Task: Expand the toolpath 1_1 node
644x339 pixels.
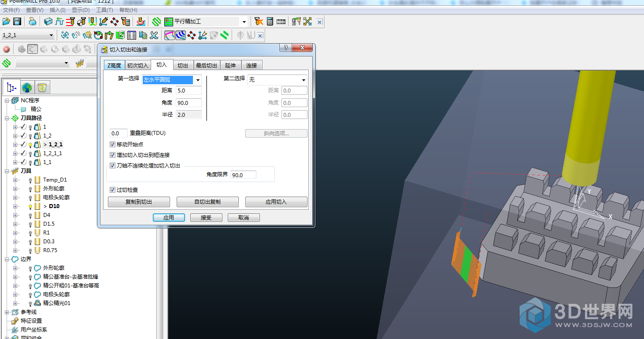Action: pos(15,162)
